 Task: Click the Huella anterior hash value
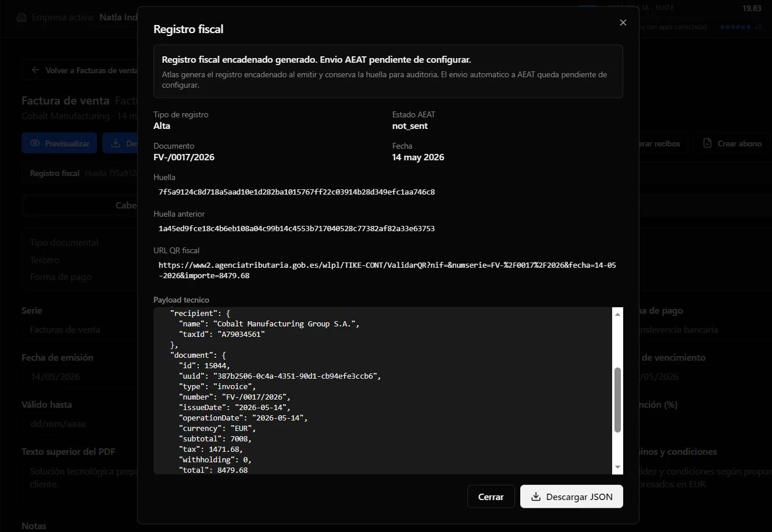coord(296,228)
